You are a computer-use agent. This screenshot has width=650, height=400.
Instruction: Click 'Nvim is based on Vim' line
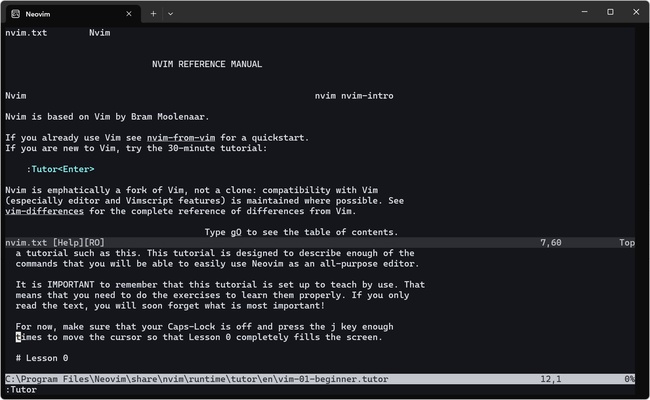107,117
